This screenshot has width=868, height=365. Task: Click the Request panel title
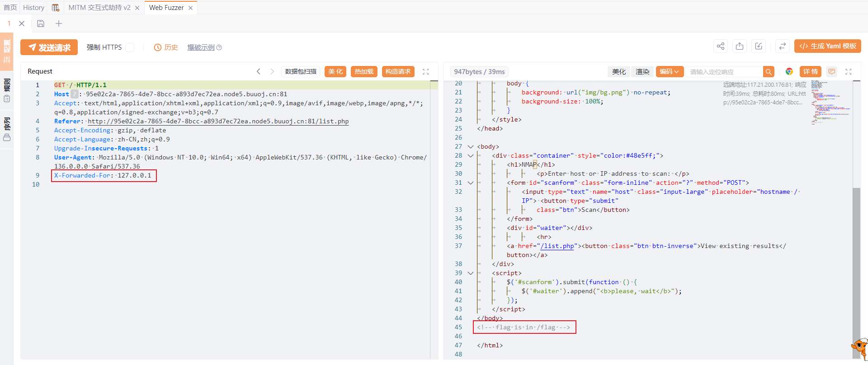point(40,71)
